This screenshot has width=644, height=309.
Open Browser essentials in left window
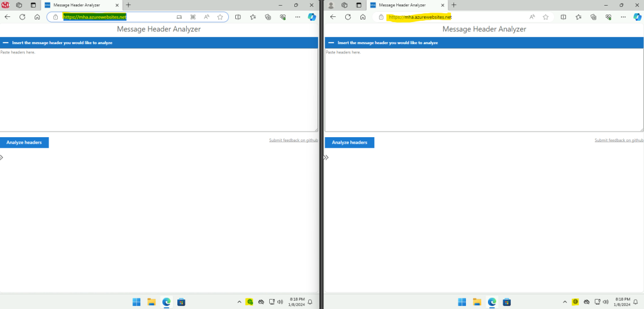(282, 17)
